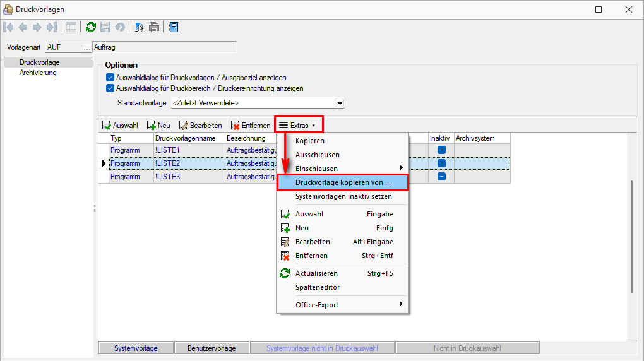
Task: Choose Neu (Einfg) in the context menu
Action: coord(343,228)
